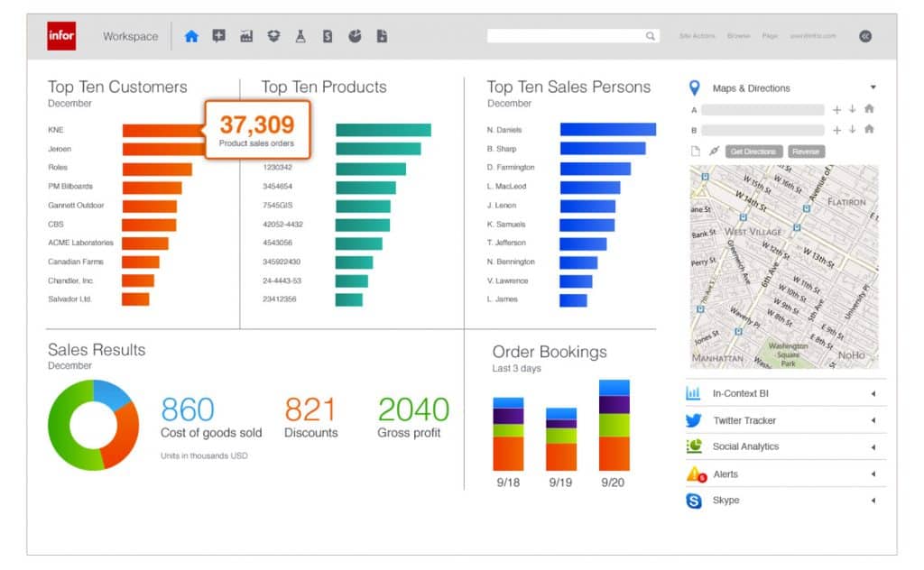Click the dollar sign finance icon in the toolbar

click(328, 36)
